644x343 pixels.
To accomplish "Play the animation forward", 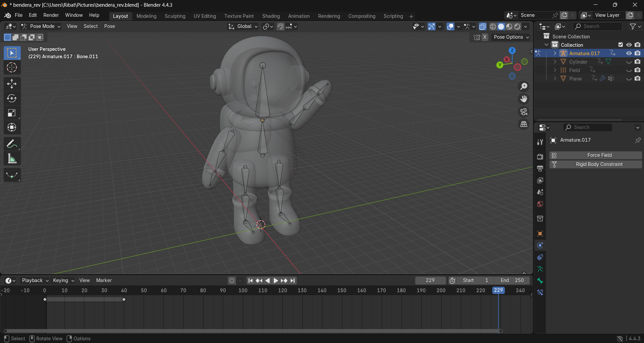I will point(275,281).
